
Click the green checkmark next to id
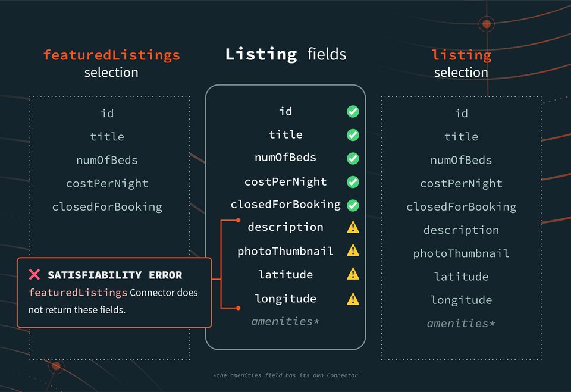click(353, 111)
